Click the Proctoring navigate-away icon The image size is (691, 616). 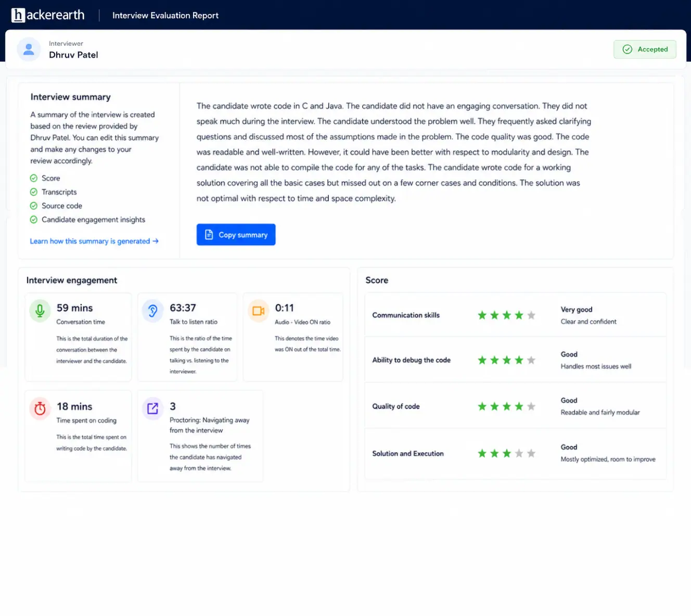click(153, 409)
